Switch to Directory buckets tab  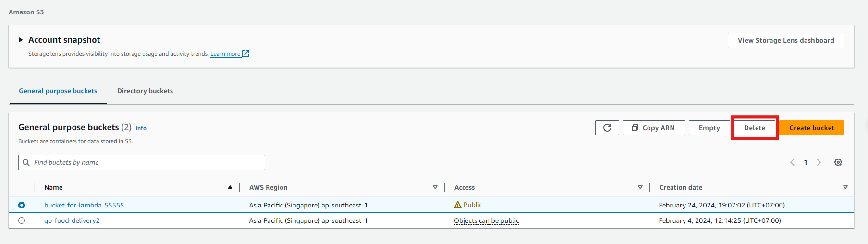(145, 91)
